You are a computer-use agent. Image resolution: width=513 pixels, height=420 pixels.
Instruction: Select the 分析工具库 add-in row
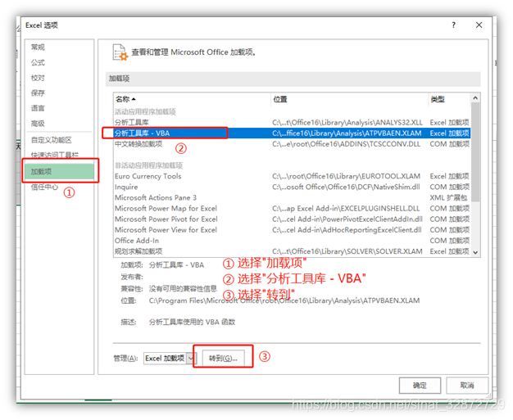[x=293, y=122]
